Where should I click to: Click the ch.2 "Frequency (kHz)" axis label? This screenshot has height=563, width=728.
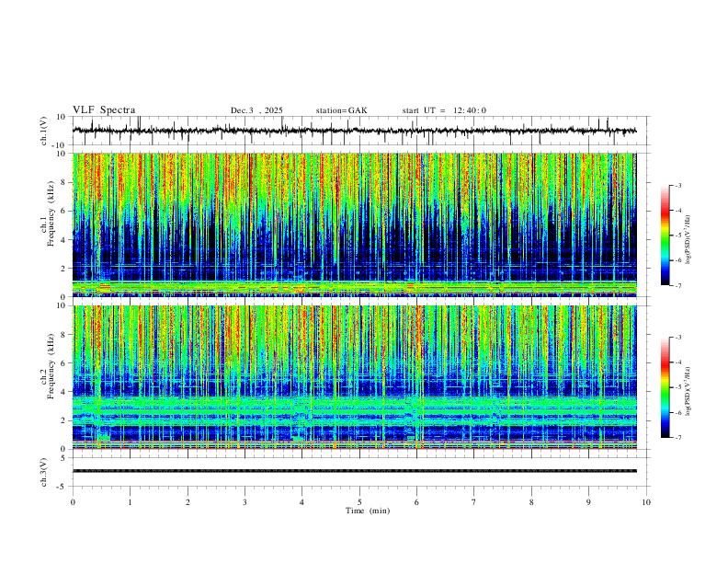coord(51,366)
